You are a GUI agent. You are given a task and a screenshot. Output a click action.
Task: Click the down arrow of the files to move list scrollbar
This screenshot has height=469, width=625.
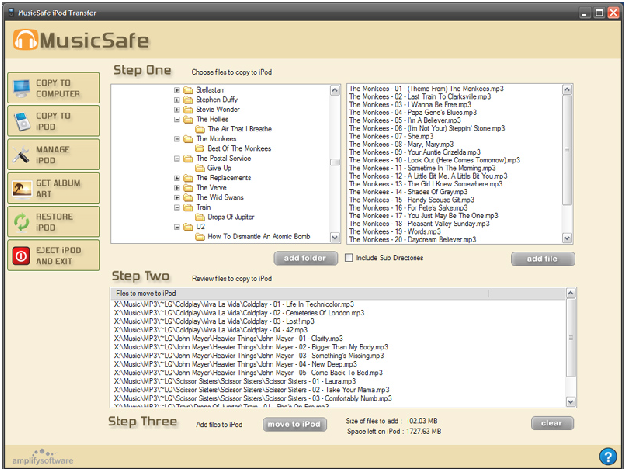pos(570,402)
